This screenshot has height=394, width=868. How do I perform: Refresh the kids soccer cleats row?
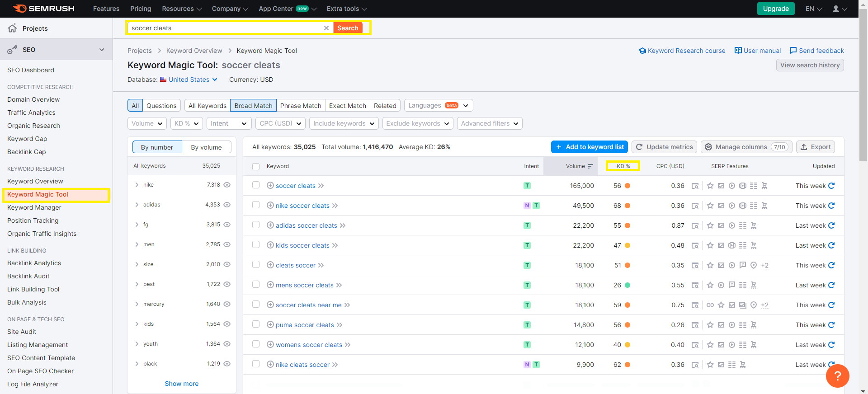(x=831, y=245)
